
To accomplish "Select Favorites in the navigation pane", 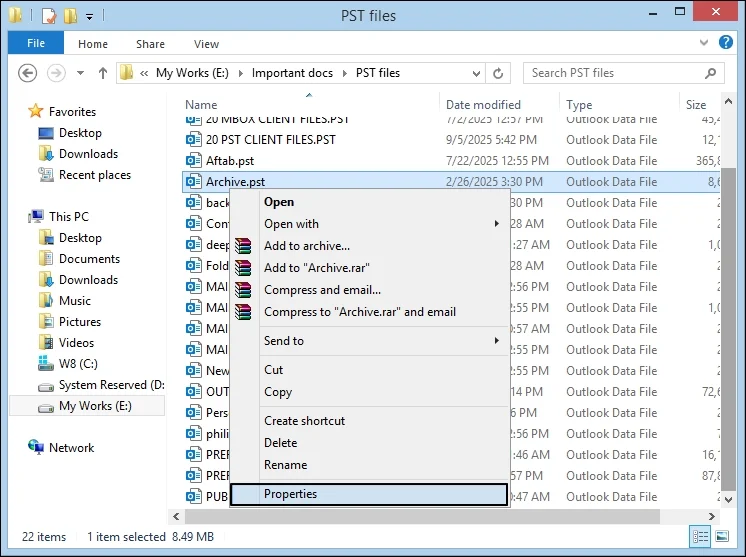I will point(72,112).
